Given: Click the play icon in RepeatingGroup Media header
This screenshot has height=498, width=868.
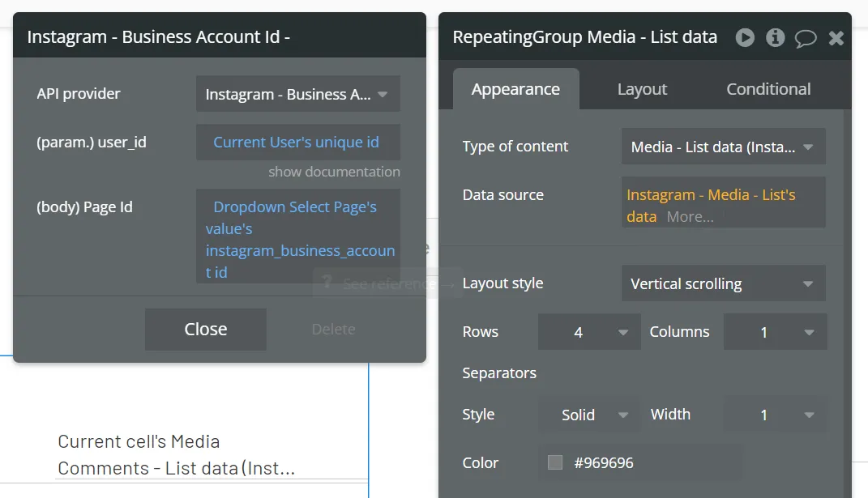Looking at the screenshot, I should pyautogui.click(x=745, y=37).
